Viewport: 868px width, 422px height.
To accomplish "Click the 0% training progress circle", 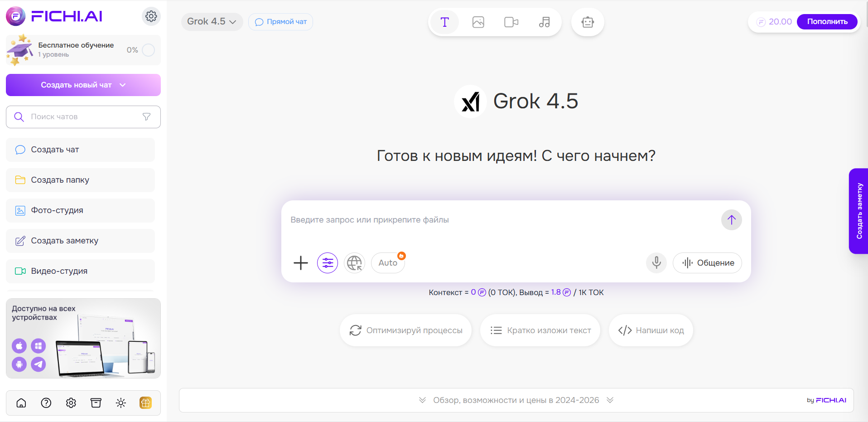I will pyautogui.click(x=148, y=50).
